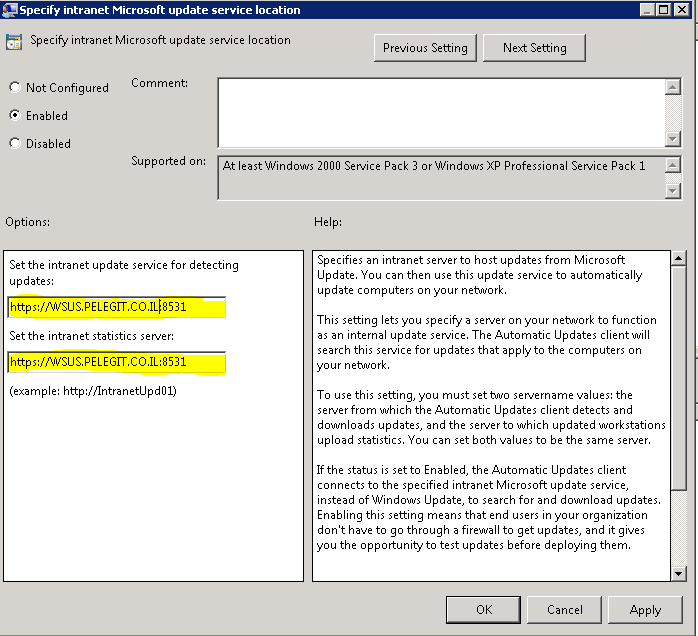Go to the Next Setting
Screen dimensions: 698x636
(x=534, y=48)
